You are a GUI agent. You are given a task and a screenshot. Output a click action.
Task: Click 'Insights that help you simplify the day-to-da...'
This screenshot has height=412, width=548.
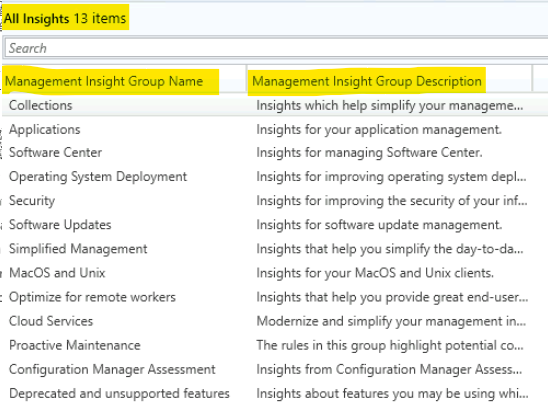(390, 249)
